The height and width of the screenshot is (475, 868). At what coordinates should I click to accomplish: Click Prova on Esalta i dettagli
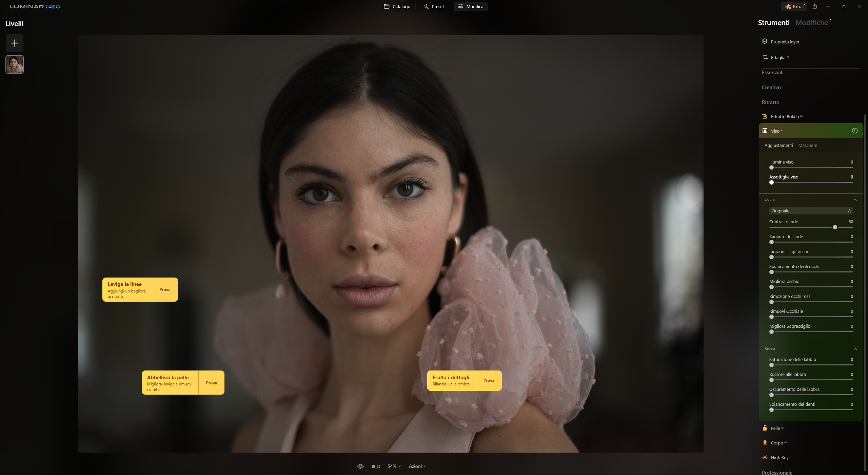click(x=489, y=380)
